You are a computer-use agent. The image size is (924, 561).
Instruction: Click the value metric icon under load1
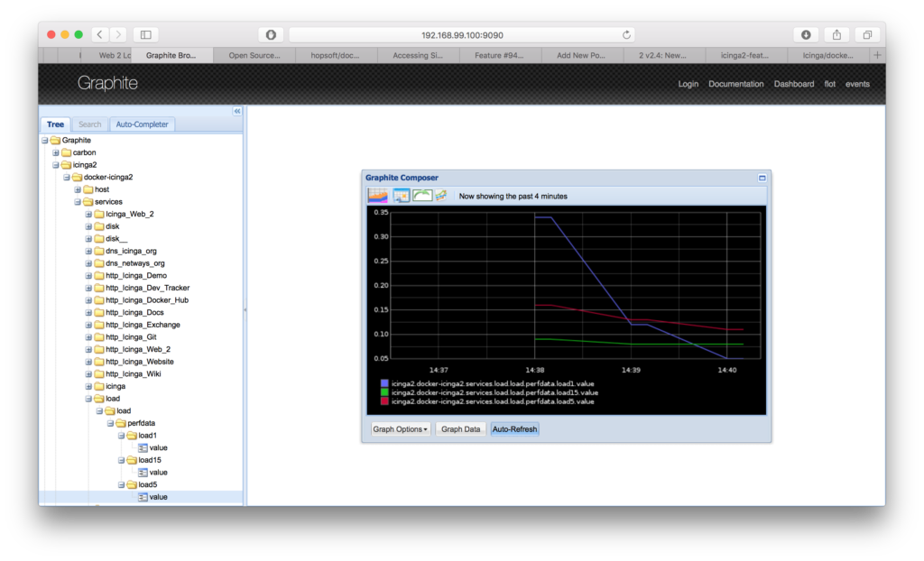click(x=143, y=448)
